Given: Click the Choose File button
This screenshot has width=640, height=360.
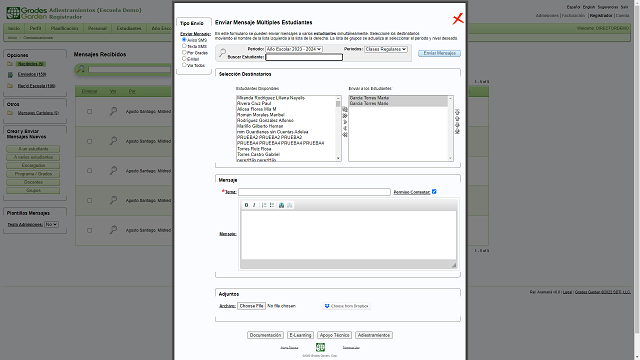Looking at the screenshot, I should point(251,306).
